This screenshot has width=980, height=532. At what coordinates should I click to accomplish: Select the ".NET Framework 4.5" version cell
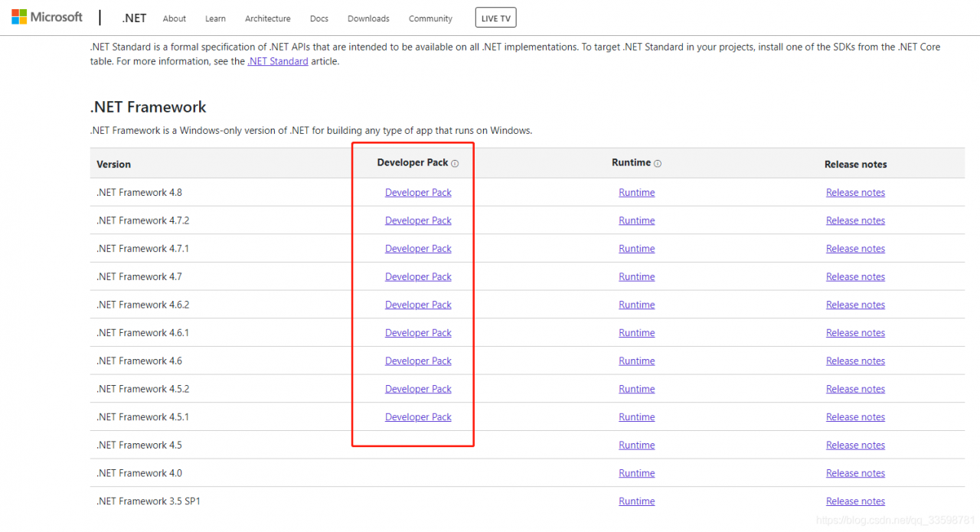coord(139,446)
